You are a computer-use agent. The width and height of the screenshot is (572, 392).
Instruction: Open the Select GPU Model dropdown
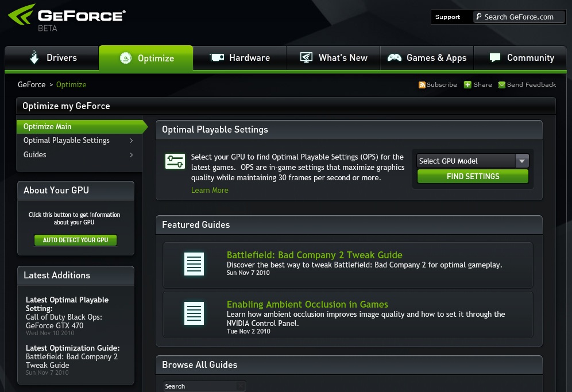tap(473, 161)
